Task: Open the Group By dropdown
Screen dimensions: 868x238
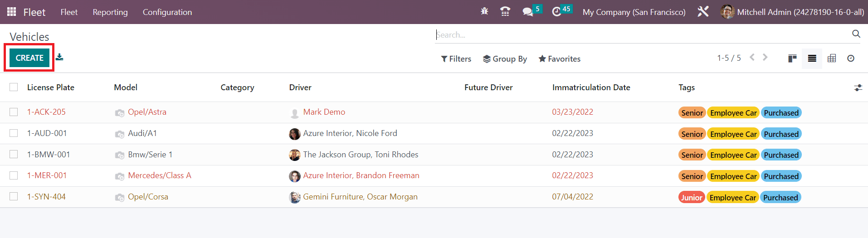Action: (x=505, y=59)
